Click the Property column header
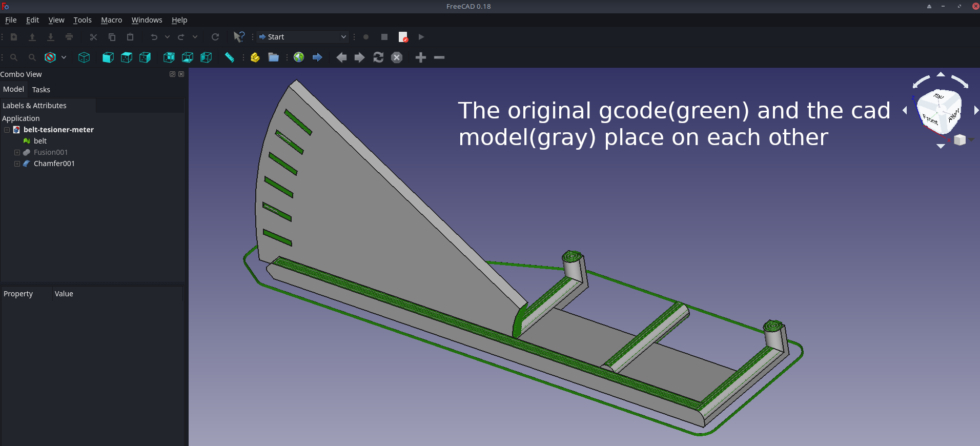This screenshot has width=980, height=446. (18, 294)
